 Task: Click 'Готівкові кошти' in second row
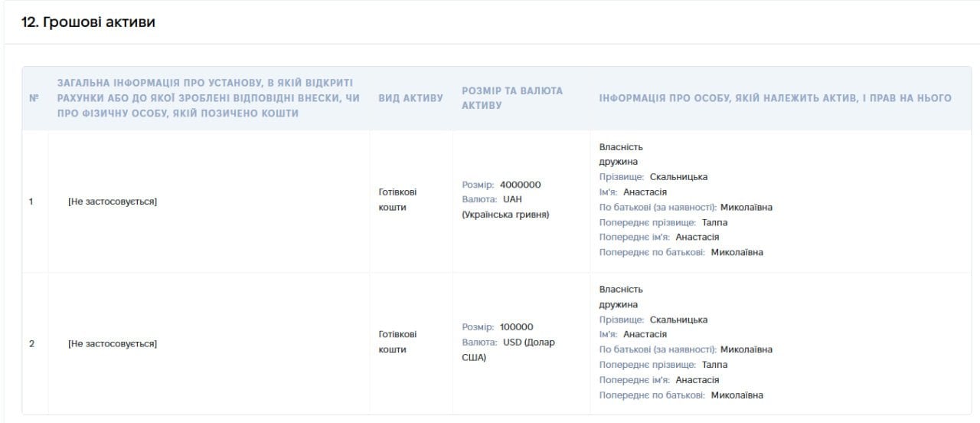click(x=398, y=342)
